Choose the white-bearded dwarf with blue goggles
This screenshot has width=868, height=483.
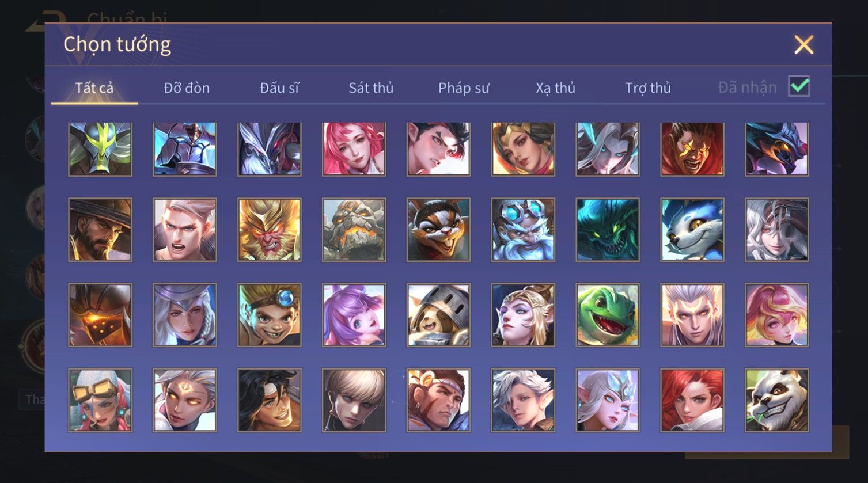(x=523, y=230)
